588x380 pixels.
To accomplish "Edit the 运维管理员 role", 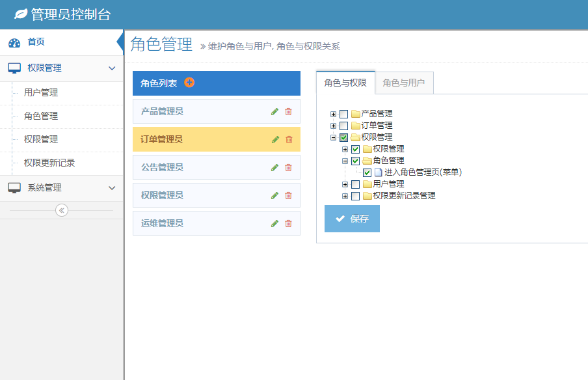I will (275, 224).
